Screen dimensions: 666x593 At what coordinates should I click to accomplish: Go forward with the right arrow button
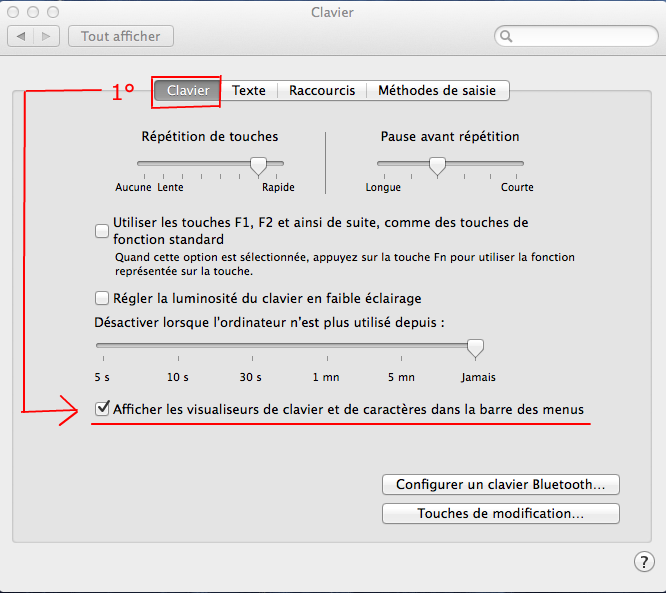click(x=46, y=37)
